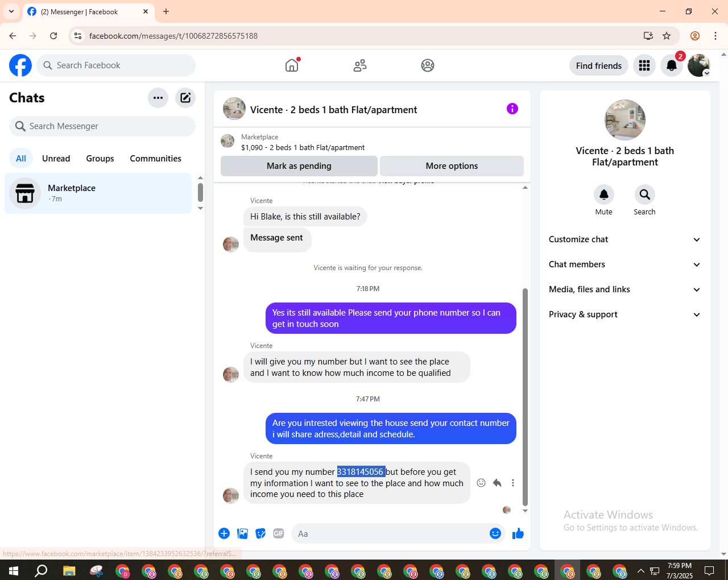This screenshot has width=728, height=580.
Task: Mute this conversation bell icon
Action: point(604,194)
